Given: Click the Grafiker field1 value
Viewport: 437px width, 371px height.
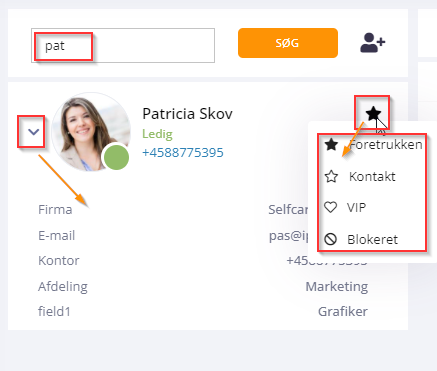Looking at the screenshot, I should [x=343, y=312].
